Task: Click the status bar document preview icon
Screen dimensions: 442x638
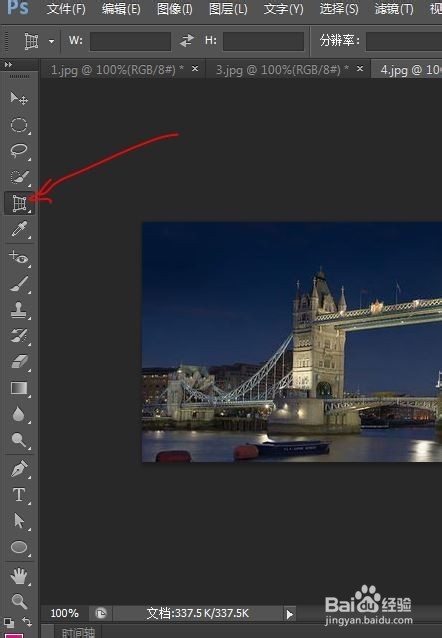Action: pyautogui.click(x=101, y=613)
